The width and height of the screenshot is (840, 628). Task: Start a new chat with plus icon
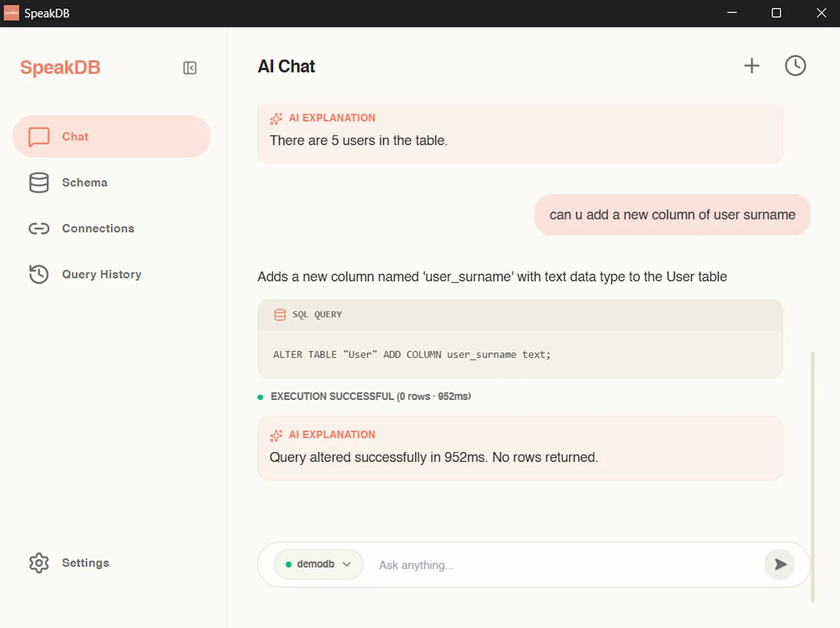click(752, 66)
